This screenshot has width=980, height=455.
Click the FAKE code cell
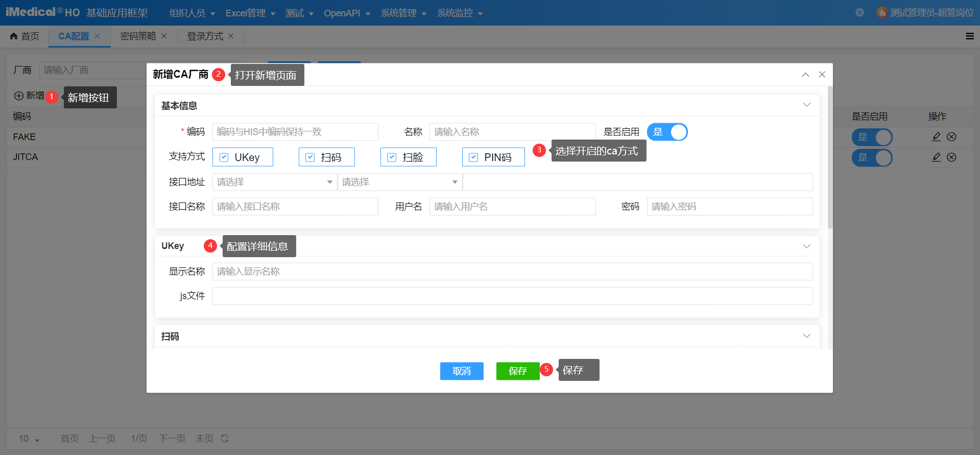click(25, 137)
